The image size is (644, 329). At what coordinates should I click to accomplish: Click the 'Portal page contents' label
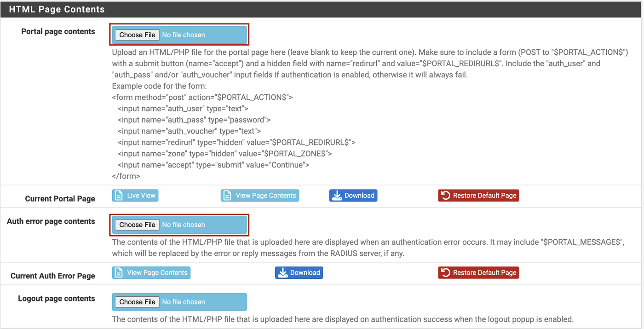pyautogui.click(x=58, y=32)
